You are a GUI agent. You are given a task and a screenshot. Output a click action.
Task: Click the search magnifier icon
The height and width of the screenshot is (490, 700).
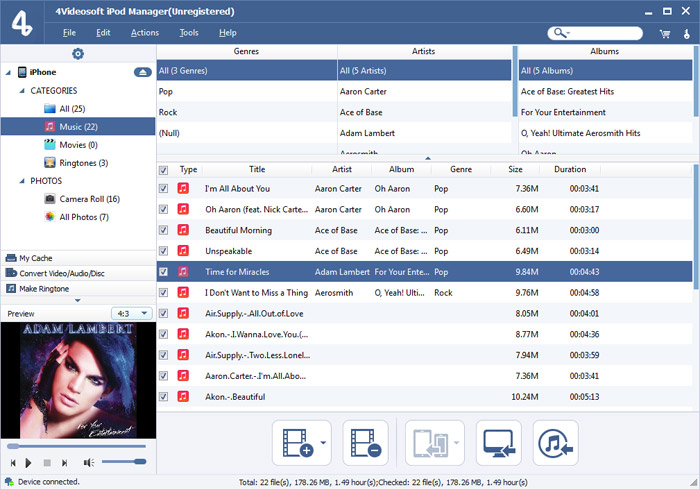point(558,33)
